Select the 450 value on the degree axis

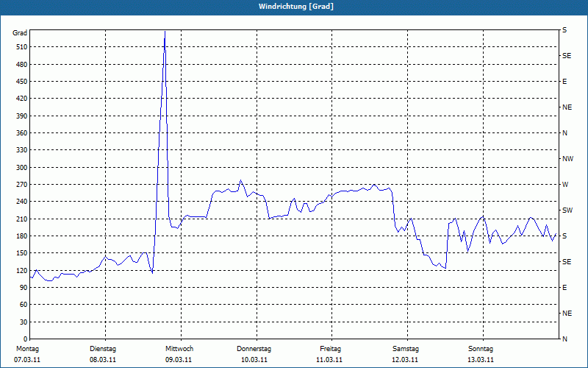[22, 82]
